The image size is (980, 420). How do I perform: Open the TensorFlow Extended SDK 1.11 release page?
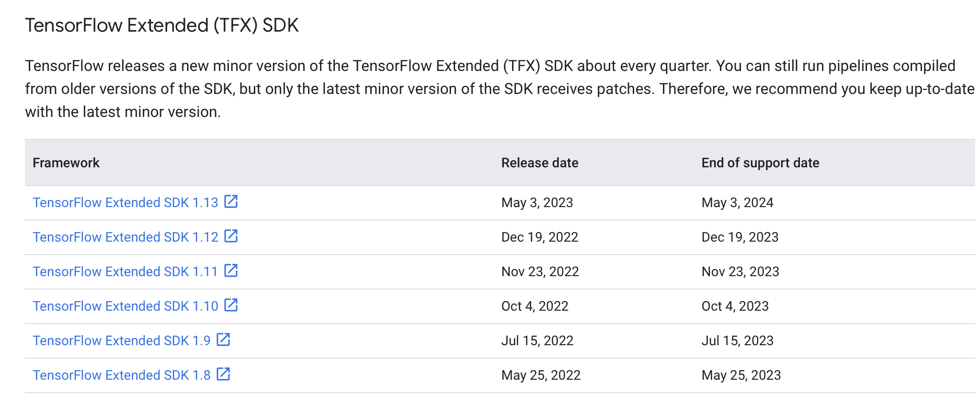[125, 271]
